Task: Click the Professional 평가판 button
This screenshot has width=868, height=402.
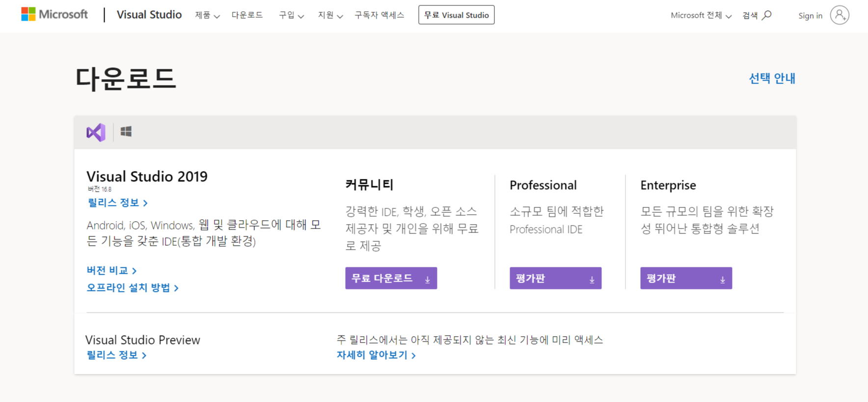Action: (x=555, y=278)
